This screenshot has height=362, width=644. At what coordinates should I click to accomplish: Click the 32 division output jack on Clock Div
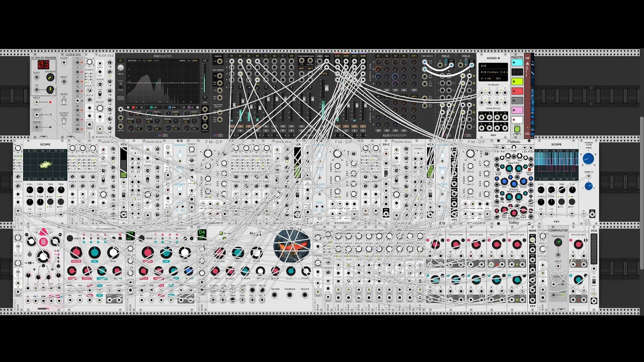click(x=77, y=101)
